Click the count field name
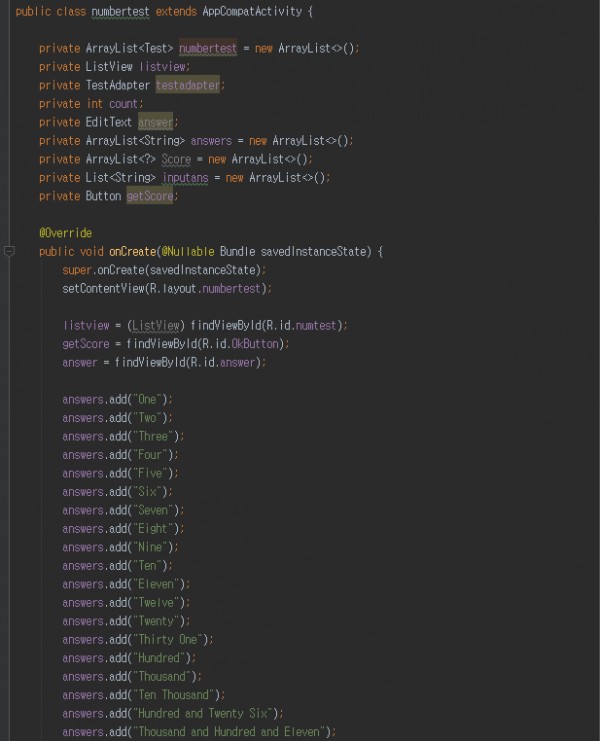 coord(123,103)
